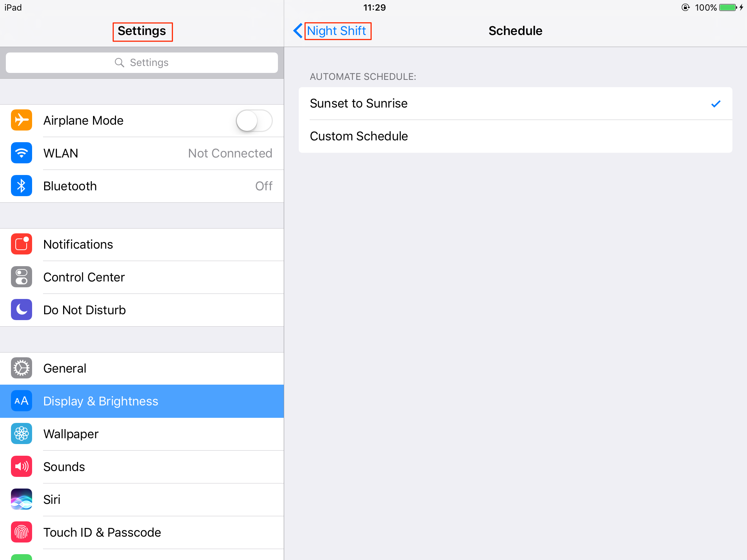Tap the 100% battery percentage

706,8
